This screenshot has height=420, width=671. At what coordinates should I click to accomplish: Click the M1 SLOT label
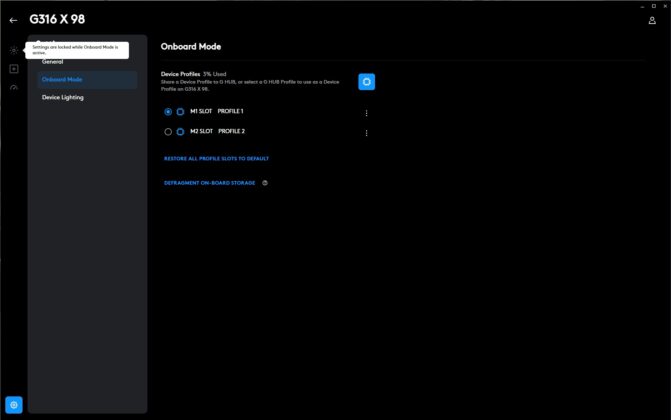tap(201, 111)
